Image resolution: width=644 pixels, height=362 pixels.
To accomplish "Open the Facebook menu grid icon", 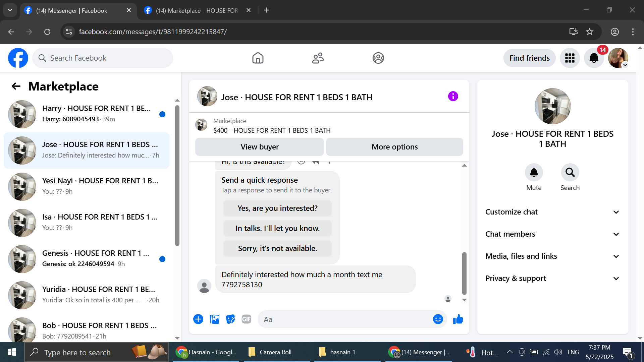I will pos(570,58).
